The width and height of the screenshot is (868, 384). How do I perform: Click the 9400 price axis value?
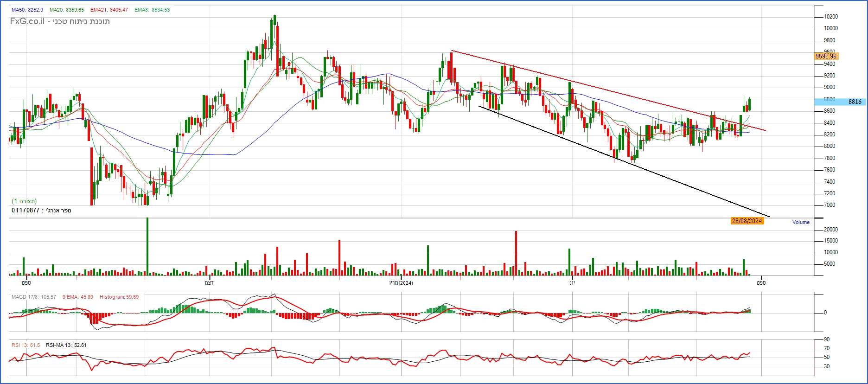point(830,64)
